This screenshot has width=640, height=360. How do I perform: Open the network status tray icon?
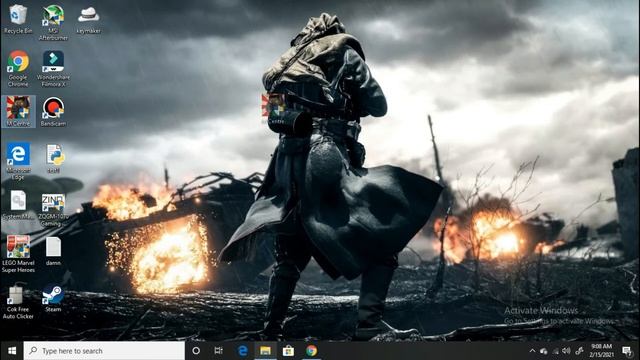tap(555, 351)
